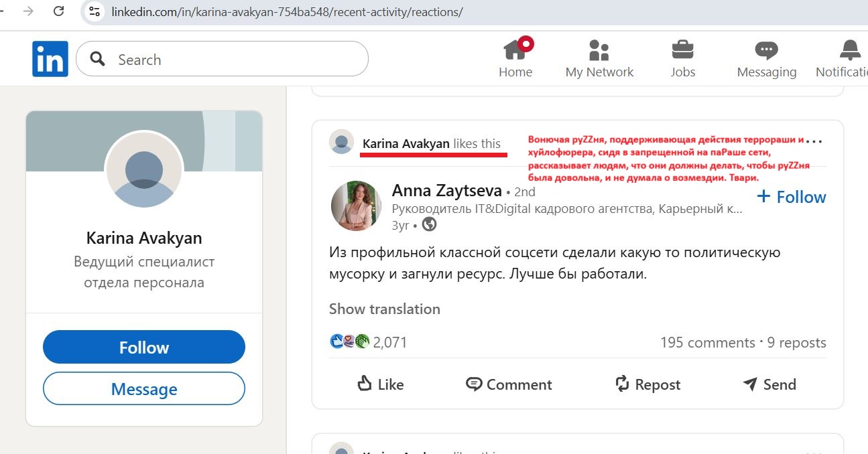
Task: Click the LinkedIn logo icon
Action: click(x=50, y=59)
